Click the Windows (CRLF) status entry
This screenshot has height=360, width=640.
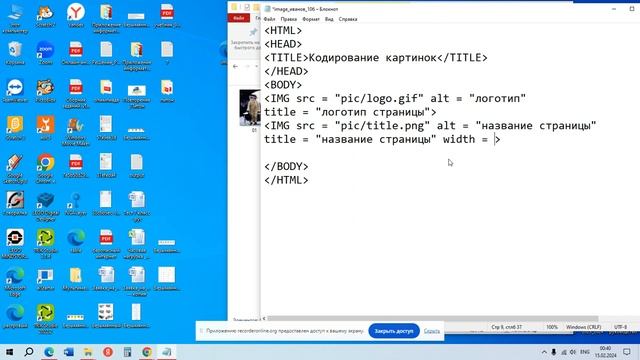[x=583, y=327]
